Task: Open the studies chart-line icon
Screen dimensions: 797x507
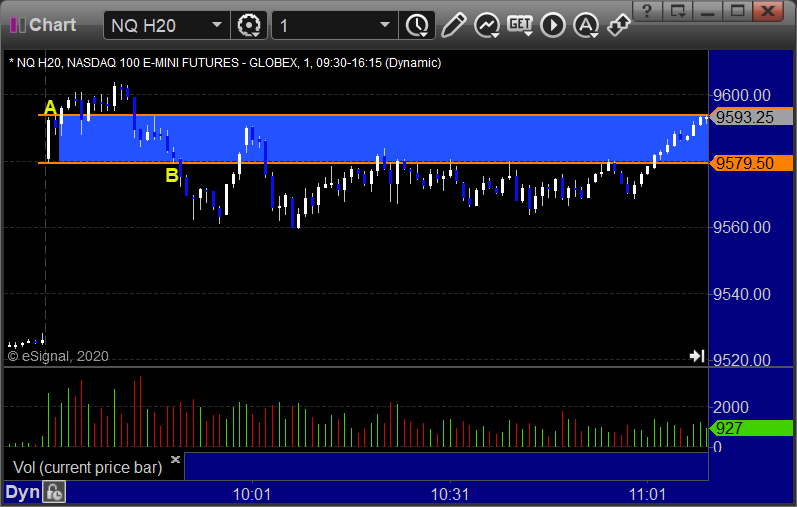Action: point(486,25)
